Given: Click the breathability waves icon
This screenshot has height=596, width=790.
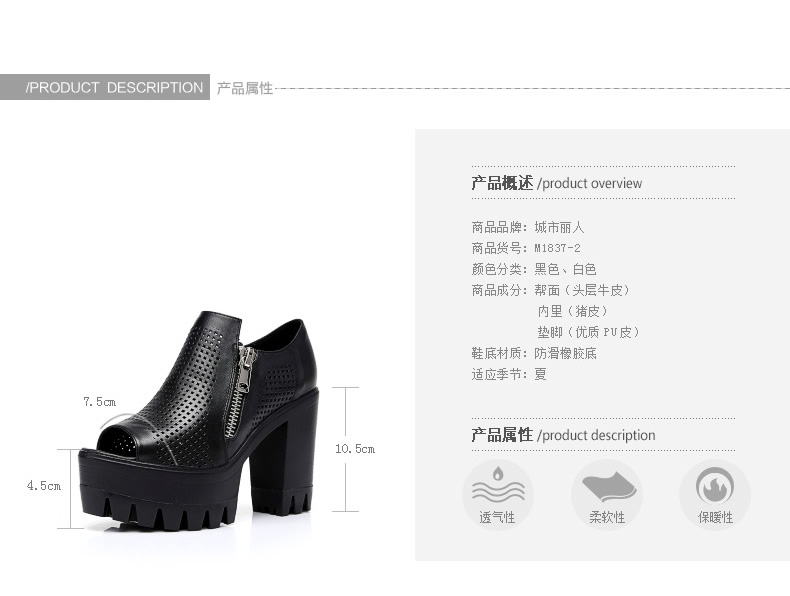Looking at the screenshot, I should click(x=498, y=486).
